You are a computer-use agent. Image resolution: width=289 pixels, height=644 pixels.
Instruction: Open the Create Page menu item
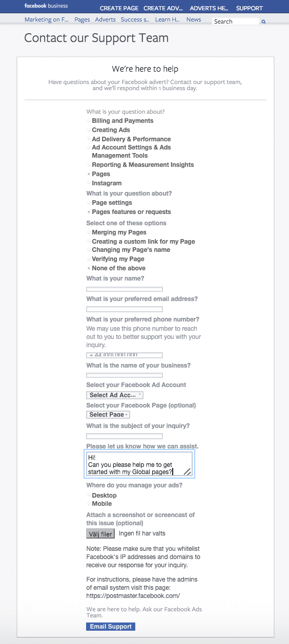[119, 8]
